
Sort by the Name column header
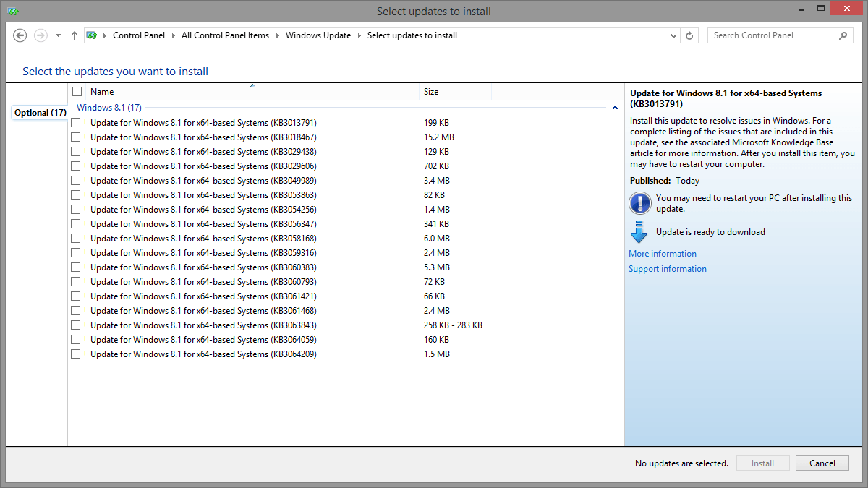252,92
